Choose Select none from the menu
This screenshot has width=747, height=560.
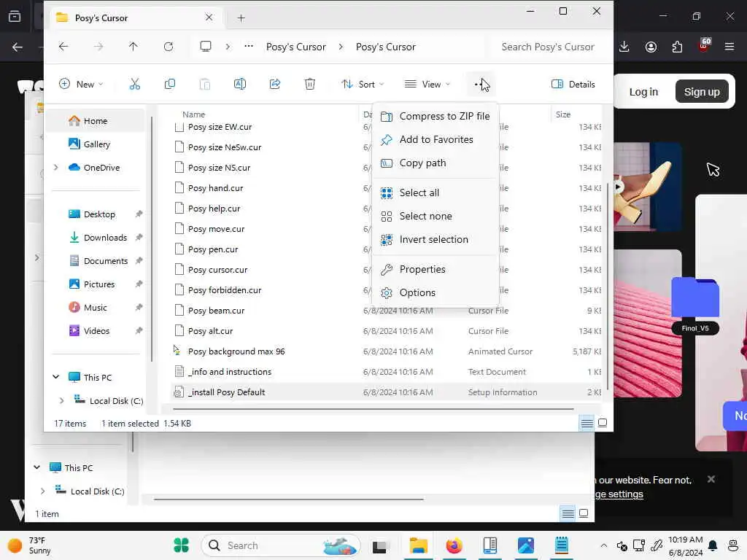[x=435, y=216]
